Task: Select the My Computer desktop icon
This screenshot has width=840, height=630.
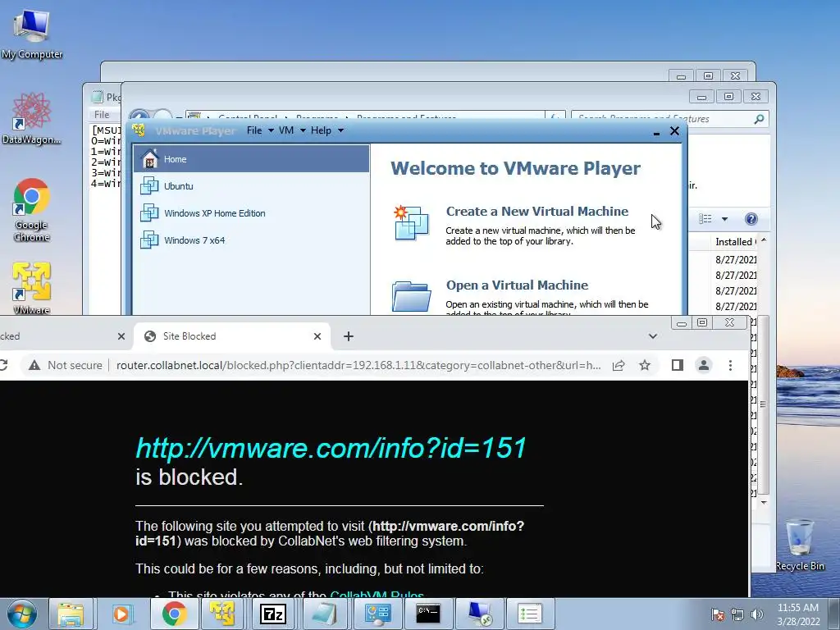Action: [x=32, y=34]
